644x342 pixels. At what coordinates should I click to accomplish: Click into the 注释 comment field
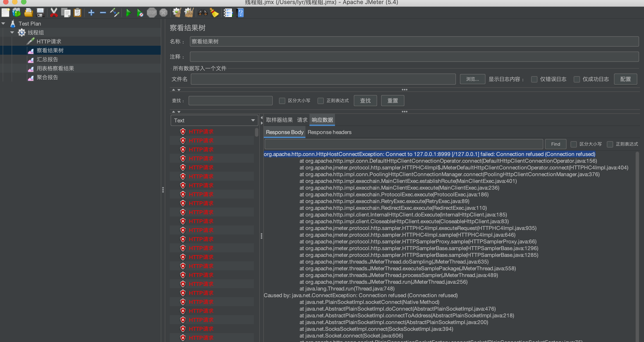pos(414,57)
